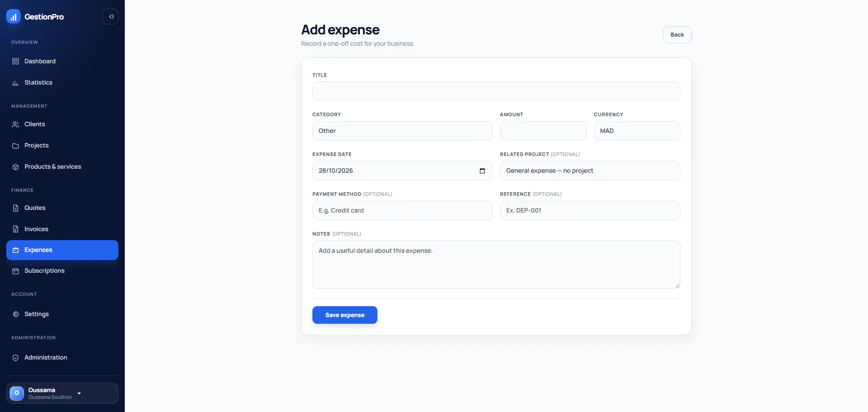Screen dimensions: 868x412
Task: Click the Subscriptions calendar icon
Action: pyautogui.click(x=15, y=271)
